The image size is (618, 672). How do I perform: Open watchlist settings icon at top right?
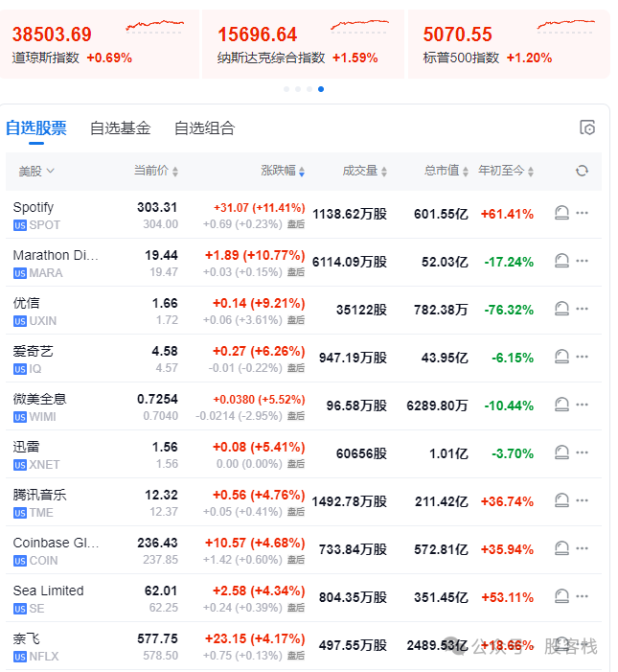(x=587, y=127)
